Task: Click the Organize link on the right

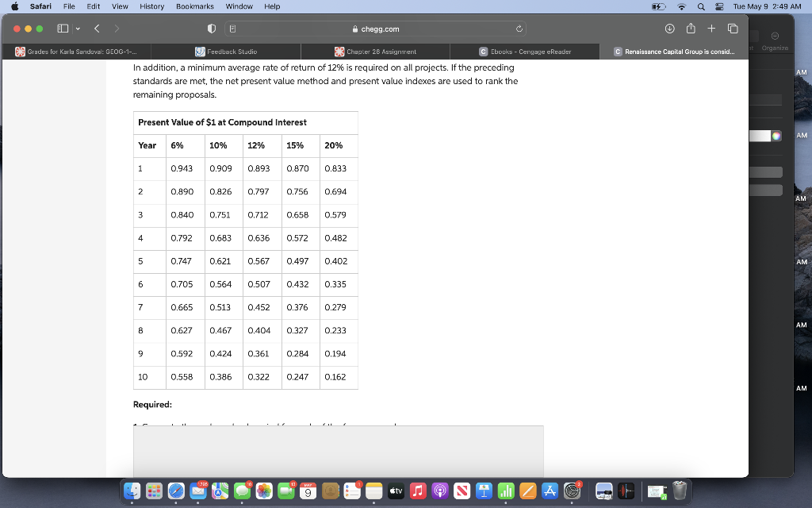Action: click(775, 48)
